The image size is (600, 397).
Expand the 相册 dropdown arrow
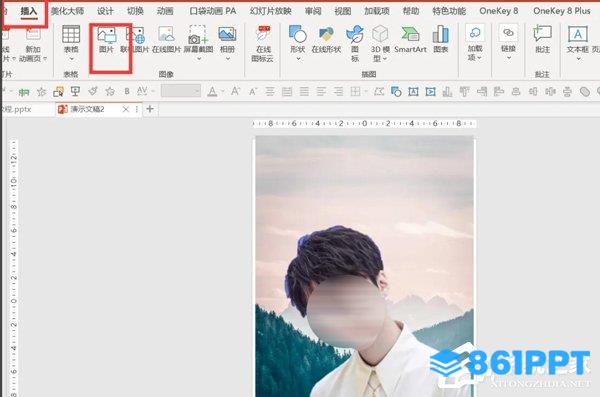pos(228,59)
